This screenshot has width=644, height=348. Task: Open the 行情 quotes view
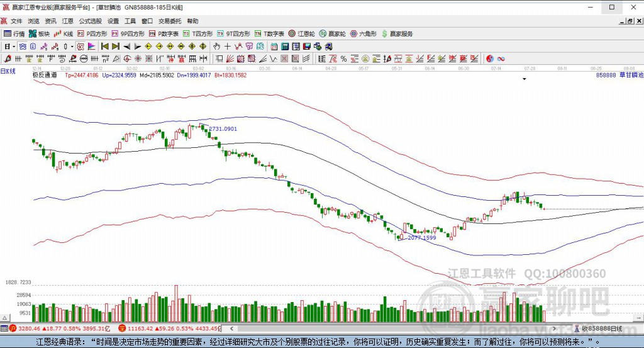[14, 34]
